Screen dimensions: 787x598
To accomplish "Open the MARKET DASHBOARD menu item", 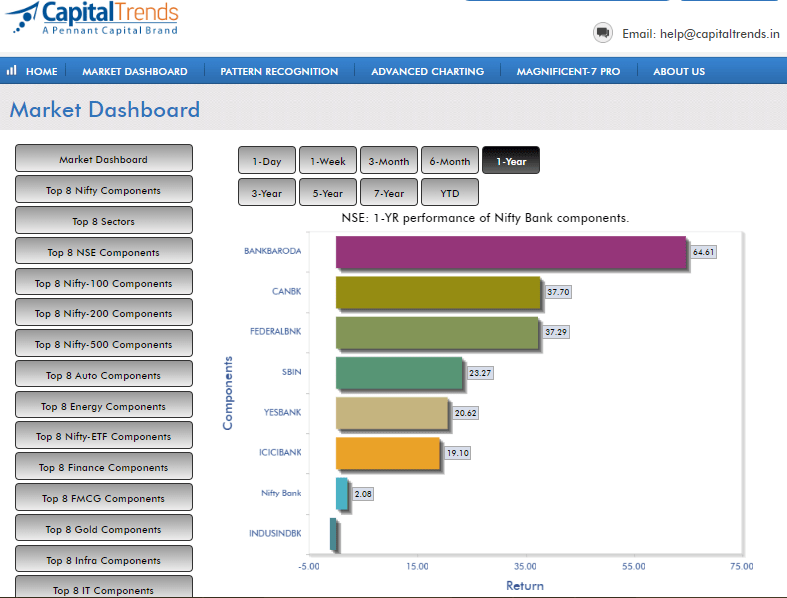I will (x=135, y=71).
